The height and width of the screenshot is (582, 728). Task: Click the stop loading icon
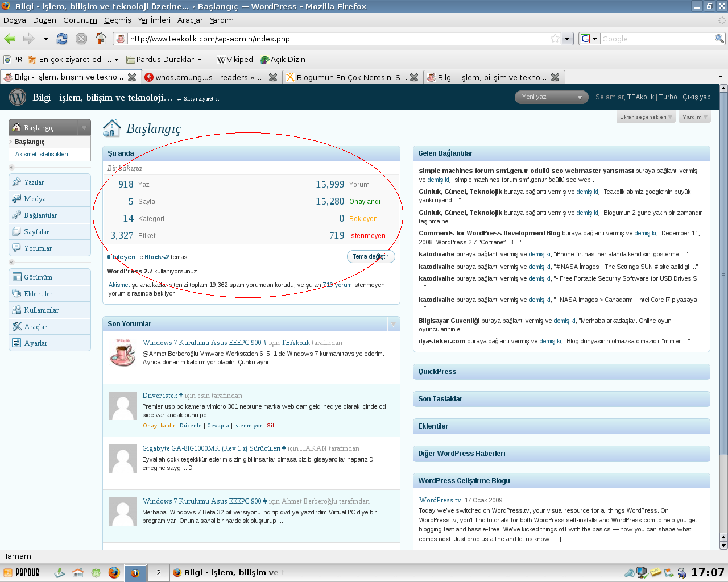tap(81, 39)
